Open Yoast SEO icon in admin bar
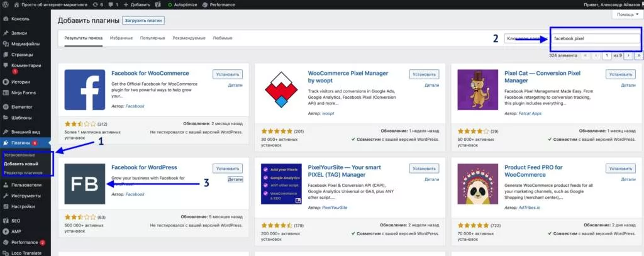644x256 pixels. (x=158, y=4)
